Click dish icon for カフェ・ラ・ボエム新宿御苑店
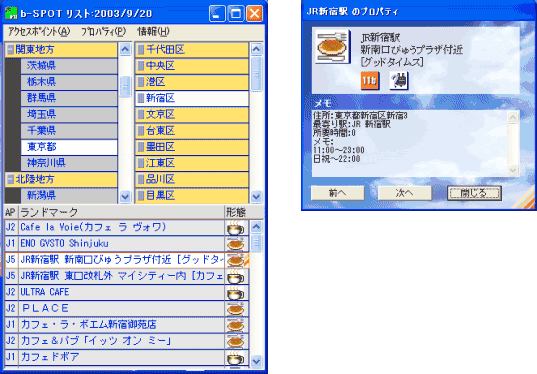Image resolution: width=537 pixels, height=374 pixels. point(236,325)
